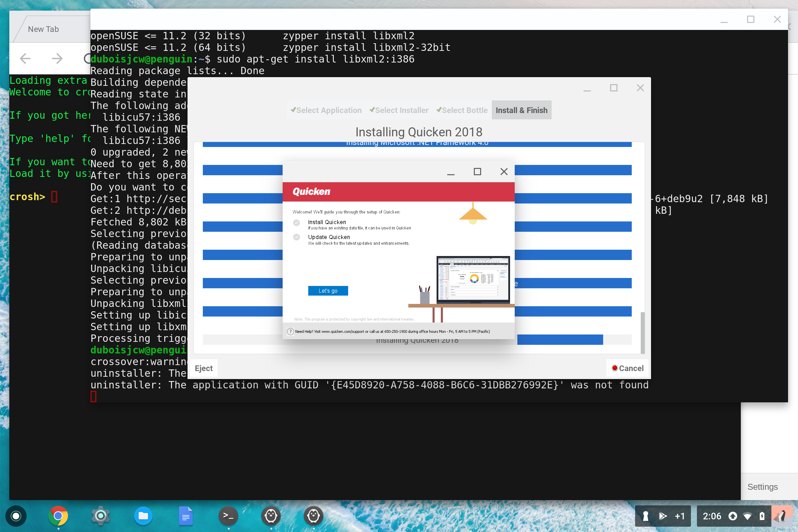Click the Eject button in CrossOver installer
798x532 pixels.
[203, 367]
